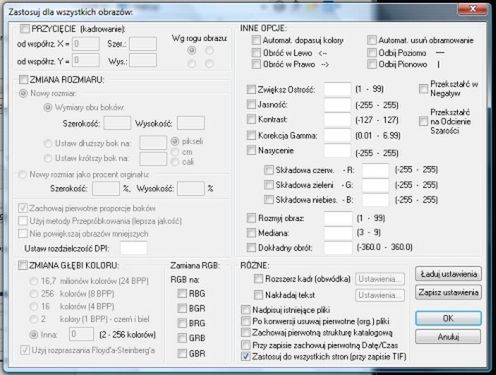Open Ustawienia for Rozszerz kadr

[380, 279]
